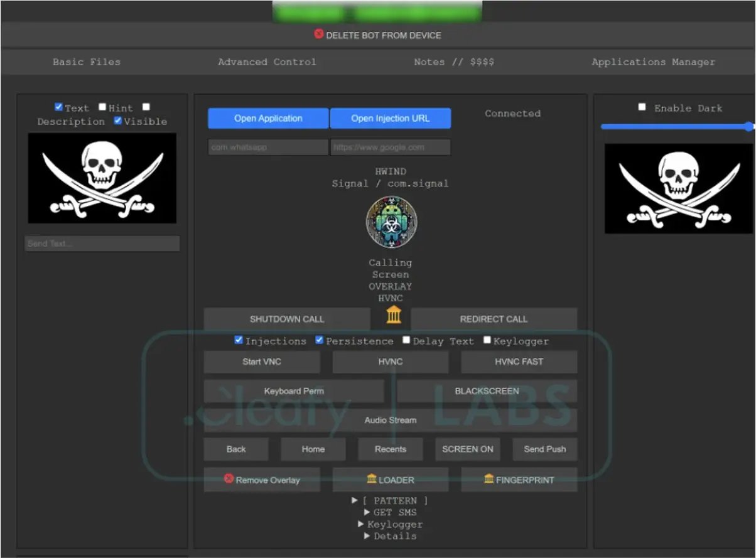Expand the Details section

coord(390,537)
